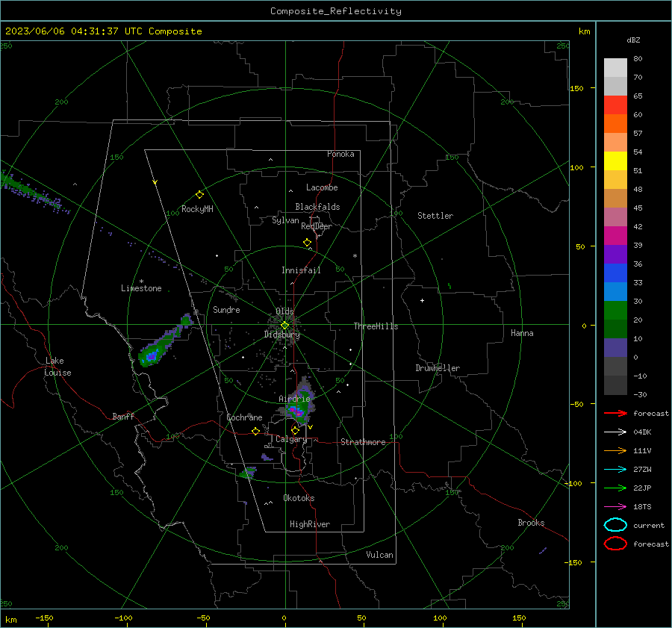Click the Blackfalds town label
The width and height of the screenshot is (672, 628).
[x=317, y=207]
